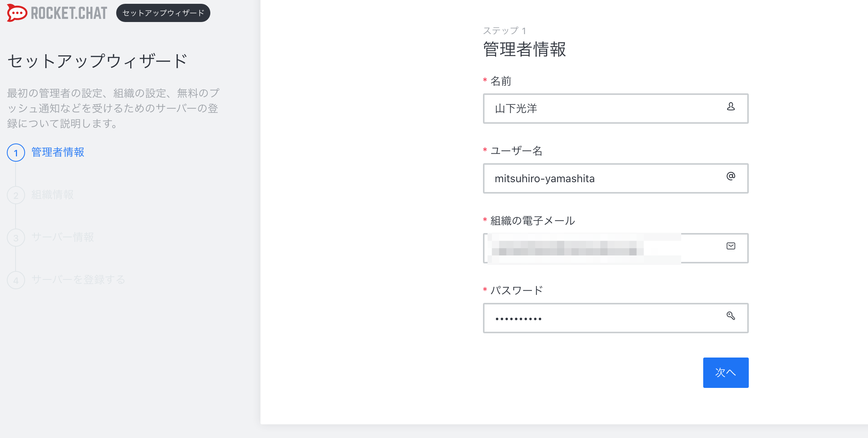Click the description paragraph starting 最初の管理者
This screenshot has width=868, height=438.
click(x=113, y=108)
